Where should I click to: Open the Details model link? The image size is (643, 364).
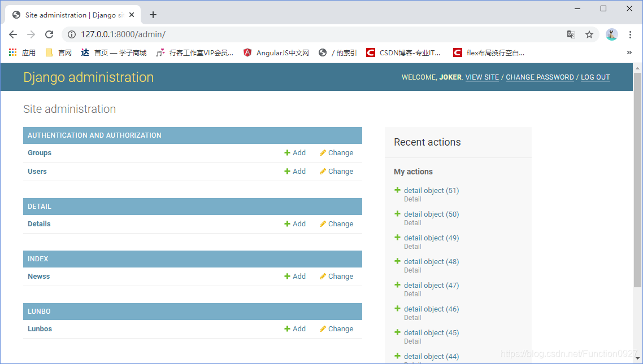[39, 224]
